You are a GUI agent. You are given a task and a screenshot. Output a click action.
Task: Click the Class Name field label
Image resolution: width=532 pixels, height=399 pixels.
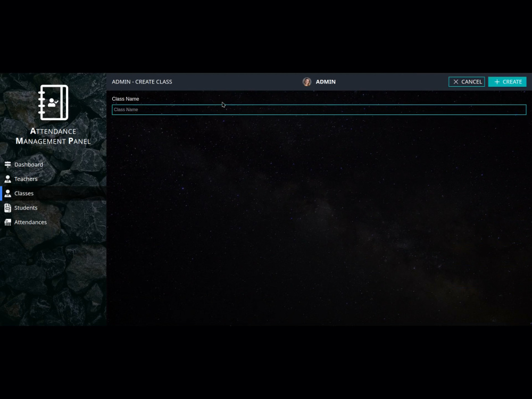(126, 99)
